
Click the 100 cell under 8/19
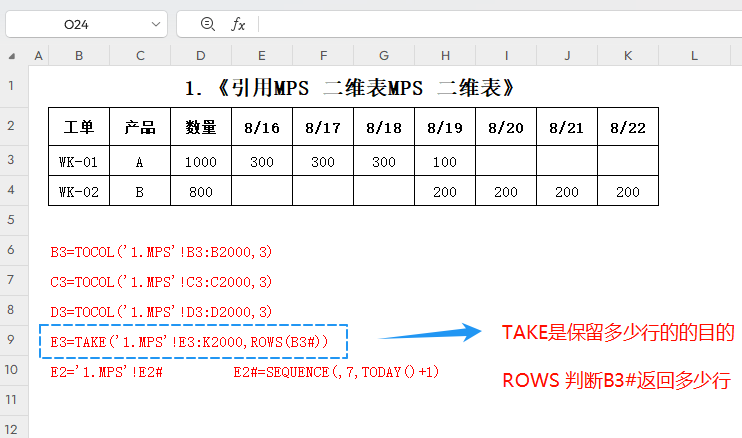coord(445,161)
